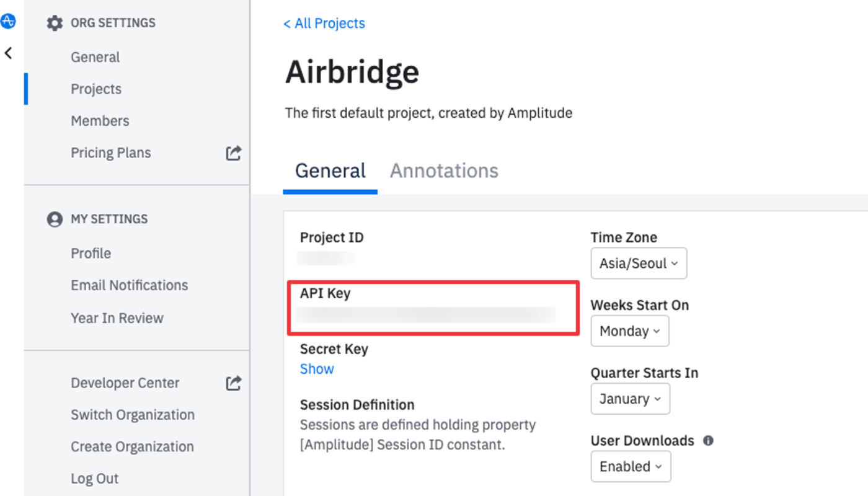Open Pricing Plans via its external link icon
Image resolution: width=868 pixels, height=496 pixels.
pos(233,153)
